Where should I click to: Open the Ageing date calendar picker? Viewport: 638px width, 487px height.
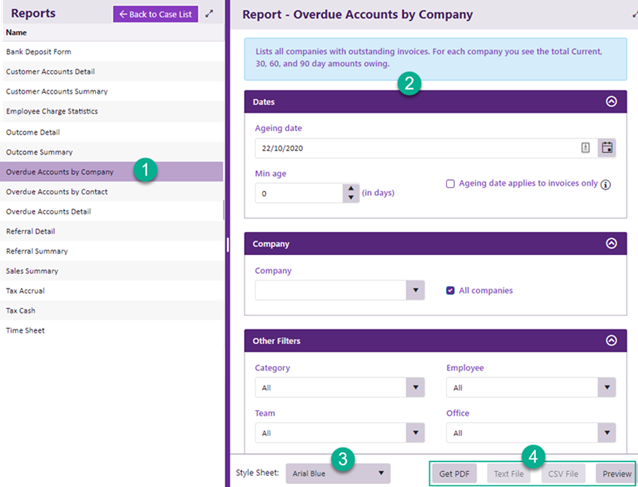(x=607, y=148)
